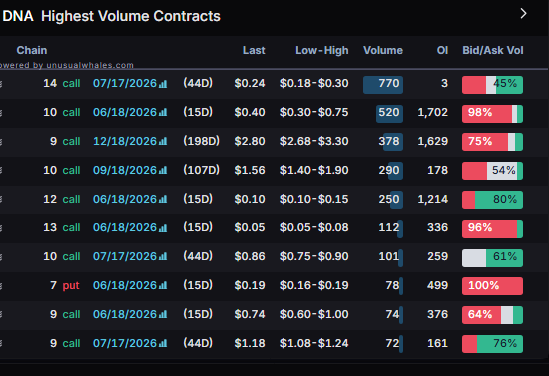This screenshot has width=549, height=376.
Task: Open chart icon for 14 call 07/17/2026
Action: 163,84
